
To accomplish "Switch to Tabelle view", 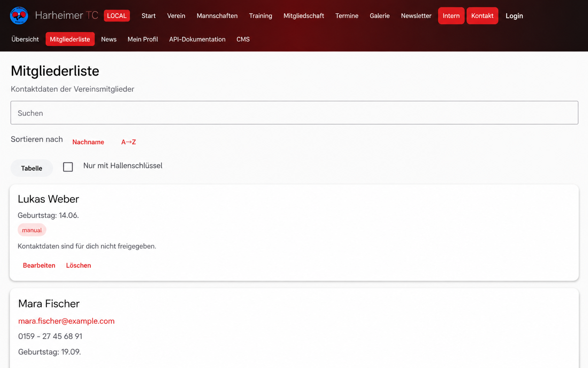I will pyautogui.click(x=32, y=168).
